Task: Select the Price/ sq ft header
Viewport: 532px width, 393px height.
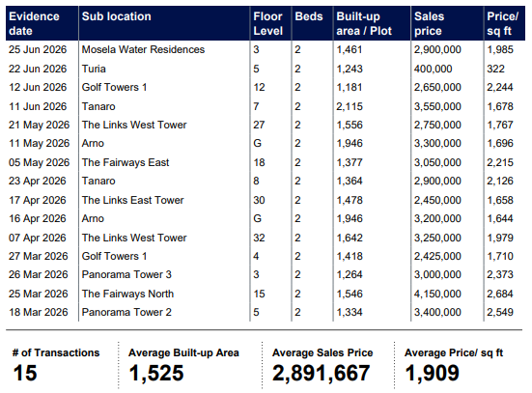Action: 502,23
